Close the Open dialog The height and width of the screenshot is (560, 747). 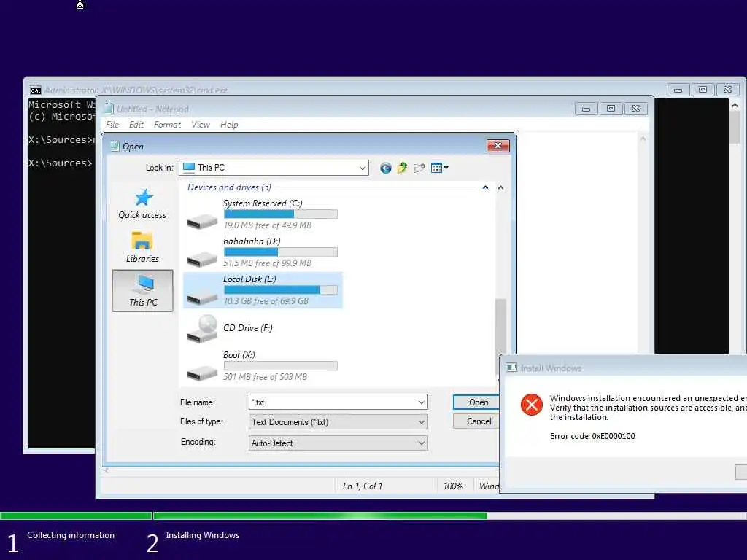pyautogui.click(x=498, y=146)
